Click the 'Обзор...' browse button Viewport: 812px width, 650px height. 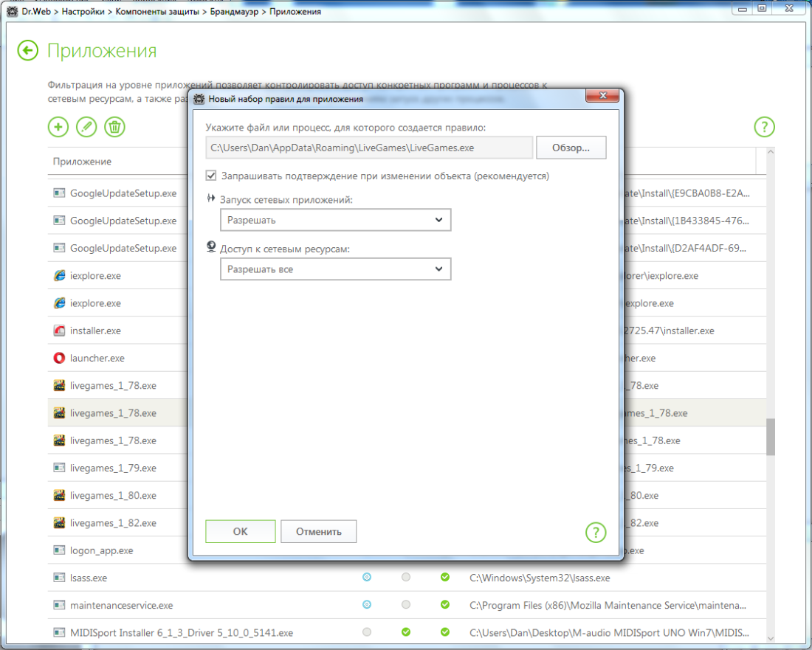point(571,148)
